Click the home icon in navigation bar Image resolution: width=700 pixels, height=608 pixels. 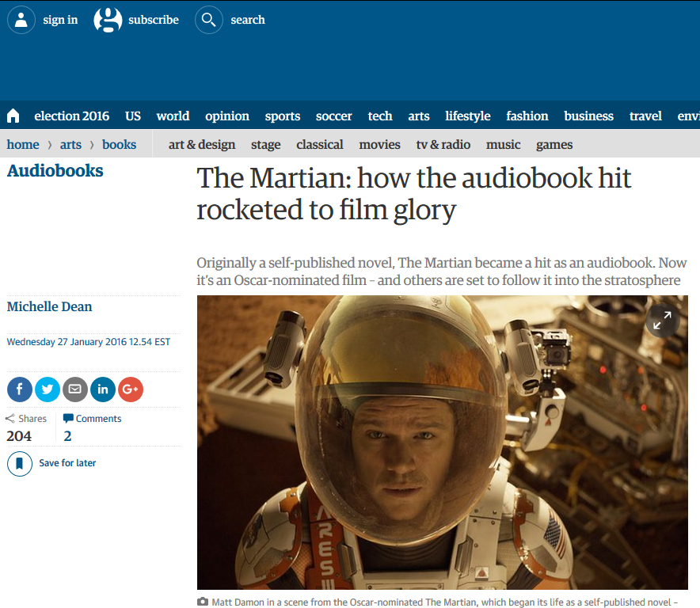click(x=13, y=116)
